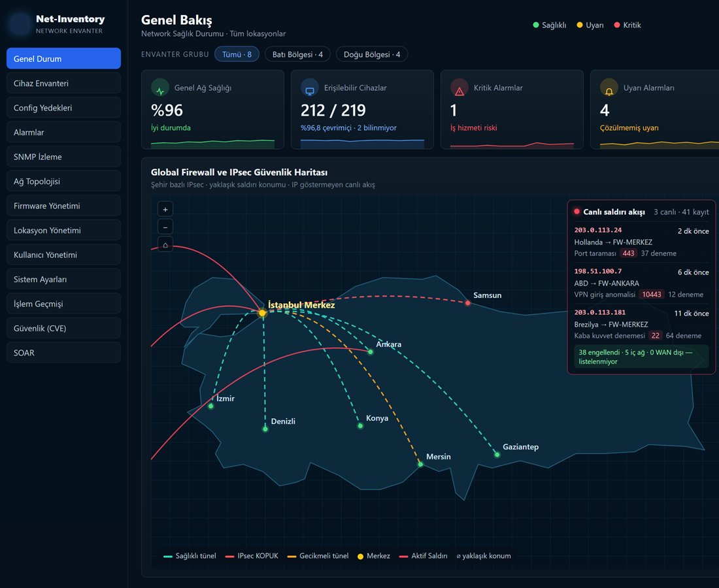Navigate to Alarmlar
The height and width of the screenshot is (588, 719).
64,133
